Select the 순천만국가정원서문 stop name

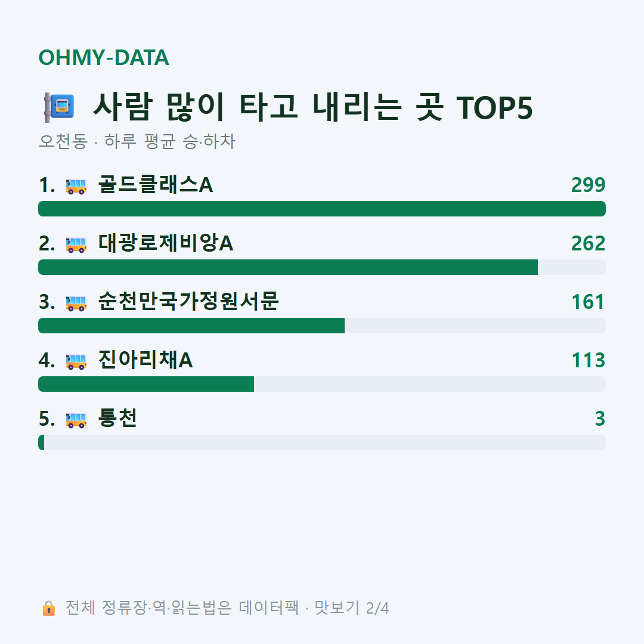pyautogui.click(x=188, y=302)
